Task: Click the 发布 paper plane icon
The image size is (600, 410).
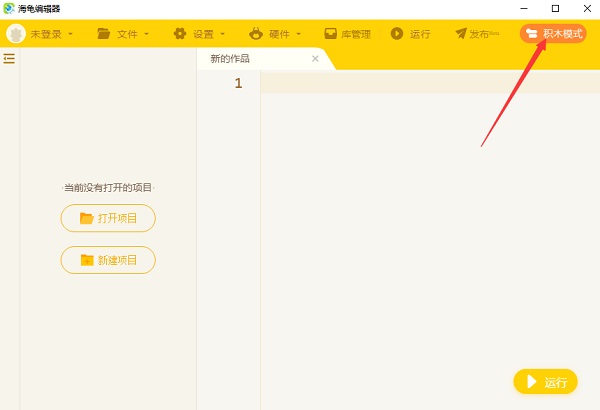Action: [461, 34]
